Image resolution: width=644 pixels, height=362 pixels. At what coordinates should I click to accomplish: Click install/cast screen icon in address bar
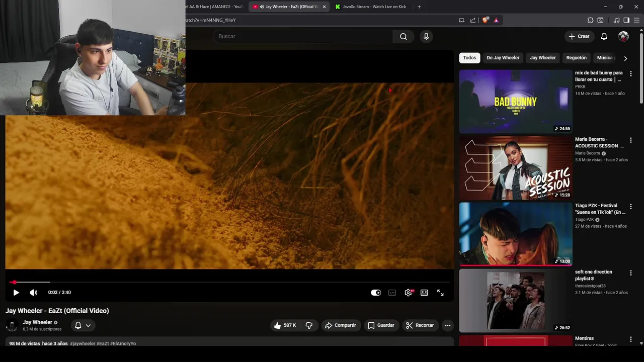(x=461, y=20)
